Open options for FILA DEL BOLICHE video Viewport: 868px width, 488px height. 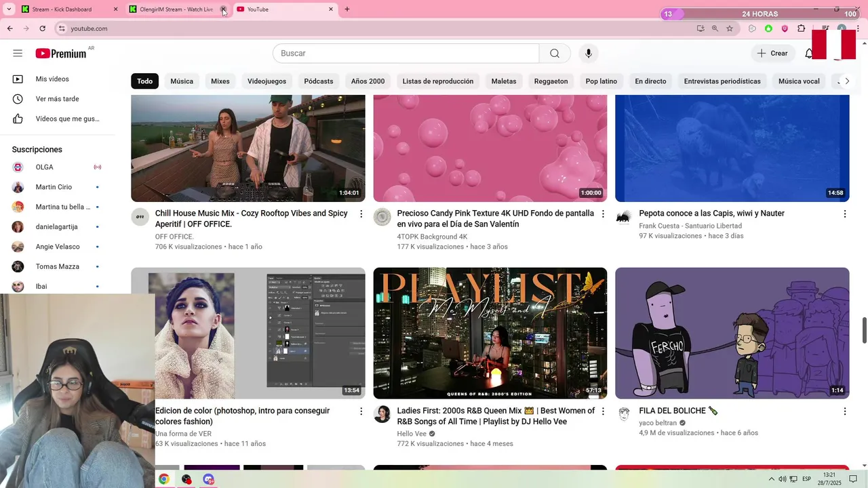point(845,411)
